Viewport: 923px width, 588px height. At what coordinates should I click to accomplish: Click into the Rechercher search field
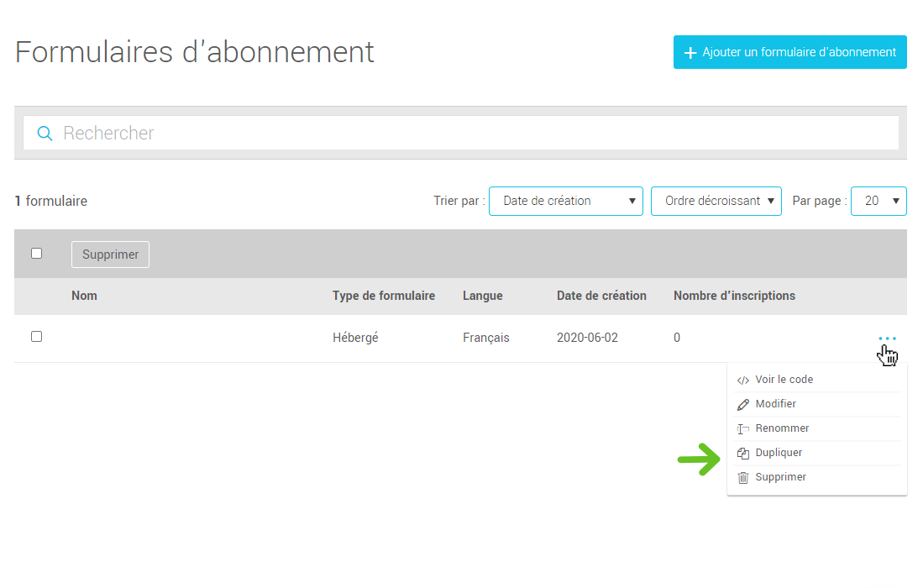[x=470, y=133]
